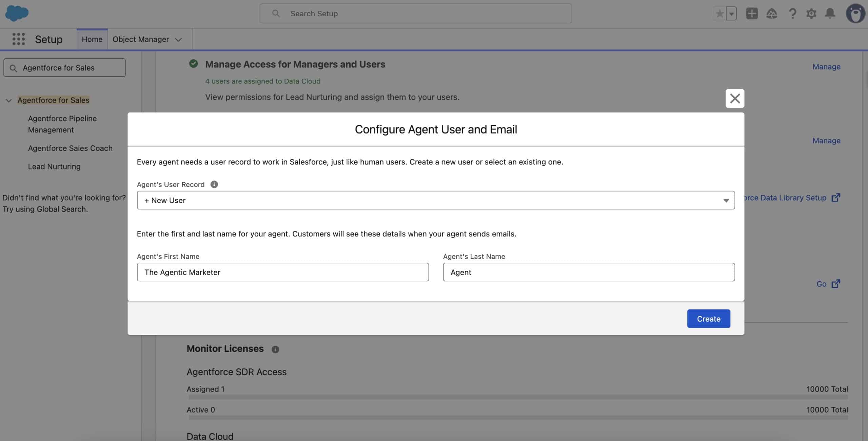Click the Agent's First Name field
Image resolution: width=868 pixels, height=441 pixels.
(x=282, y=272)
